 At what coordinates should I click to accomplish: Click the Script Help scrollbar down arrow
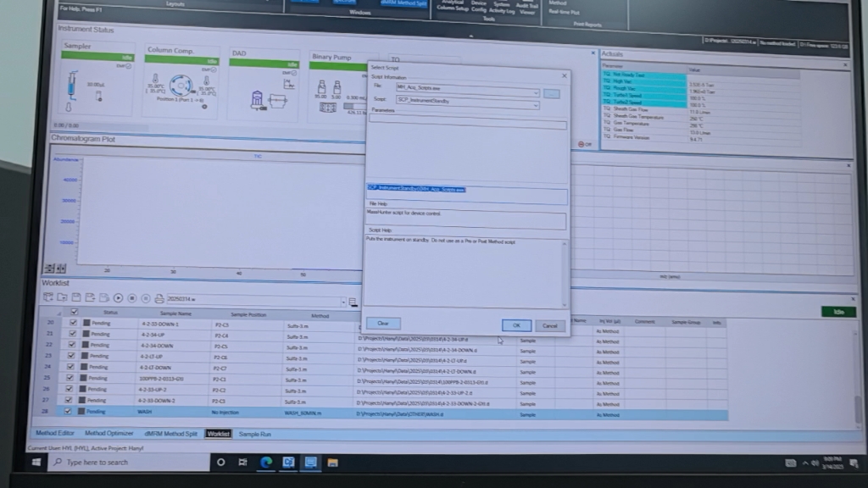pos(564,304)
